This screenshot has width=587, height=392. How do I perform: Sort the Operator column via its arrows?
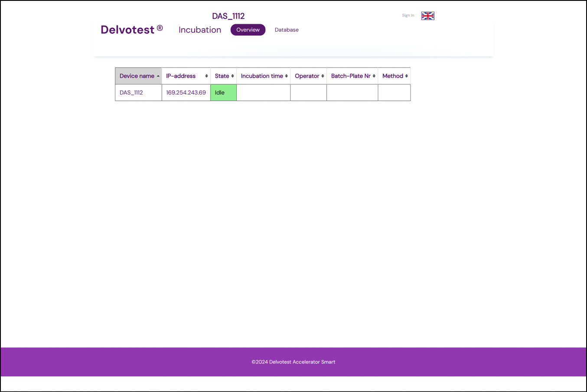(323, 76)
